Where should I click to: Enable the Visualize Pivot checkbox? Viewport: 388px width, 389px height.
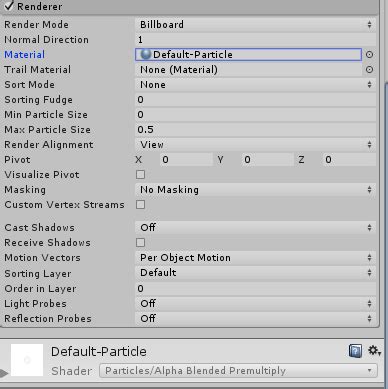pyautogui.click(x=140, y=175)
